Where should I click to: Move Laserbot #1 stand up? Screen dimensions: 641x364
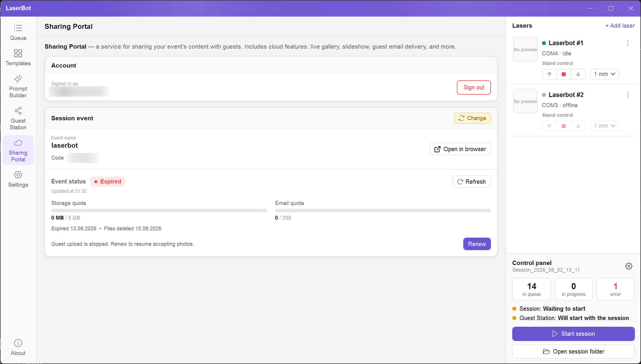pos(550,74)
